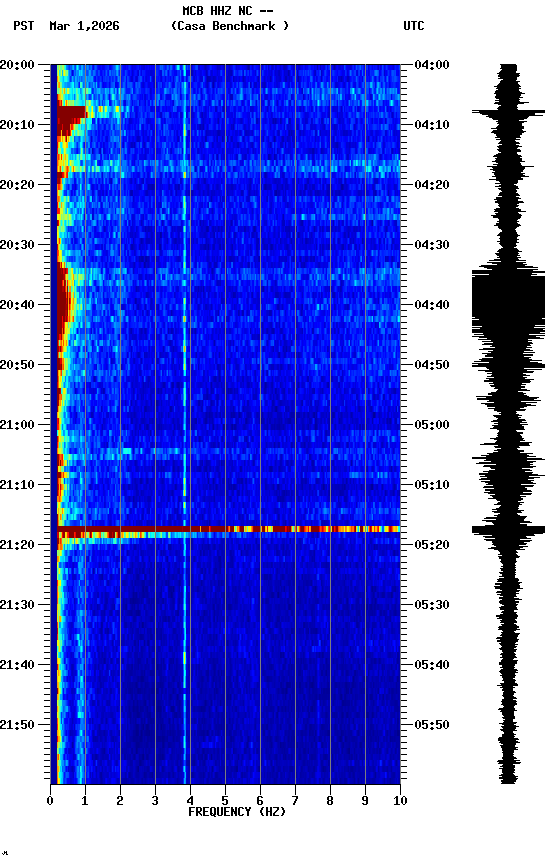Click the frequency axis tick label 0

[x=50, y=801]
